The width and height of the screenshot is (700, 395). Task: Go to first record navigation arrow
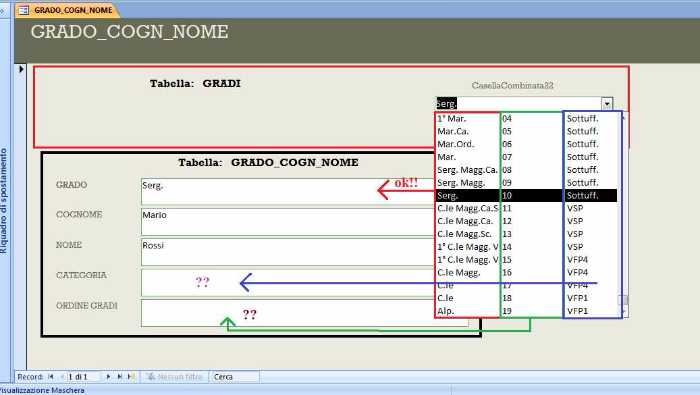(x=51, y=377)
